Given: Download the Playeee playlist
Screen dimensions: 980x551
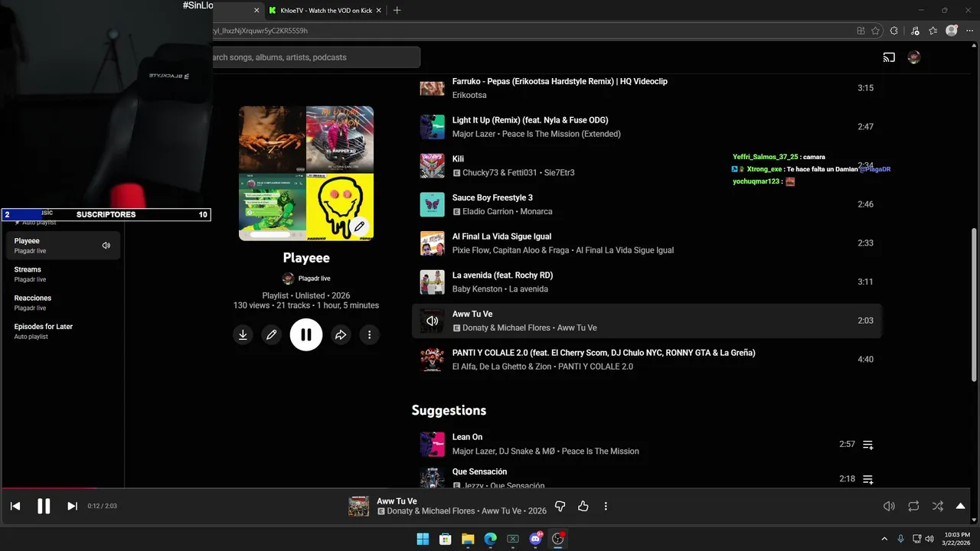Looking at the screenshot, I should tap(243, 334).
